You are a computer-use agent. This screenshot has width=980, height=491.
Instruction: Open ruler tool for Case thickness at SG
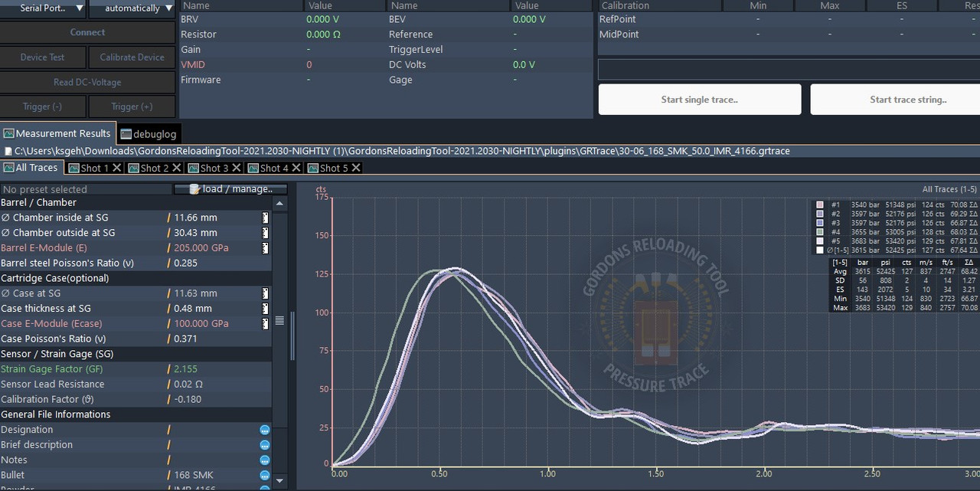(266, 309)
